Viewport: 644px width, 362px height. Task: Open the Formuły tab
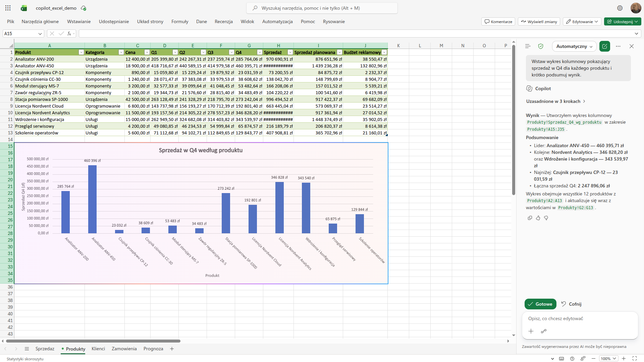[180, 21]
